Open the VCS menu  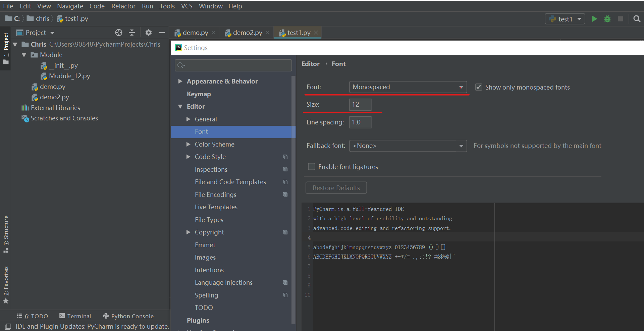pyautogui.click(x=187, y=6)
